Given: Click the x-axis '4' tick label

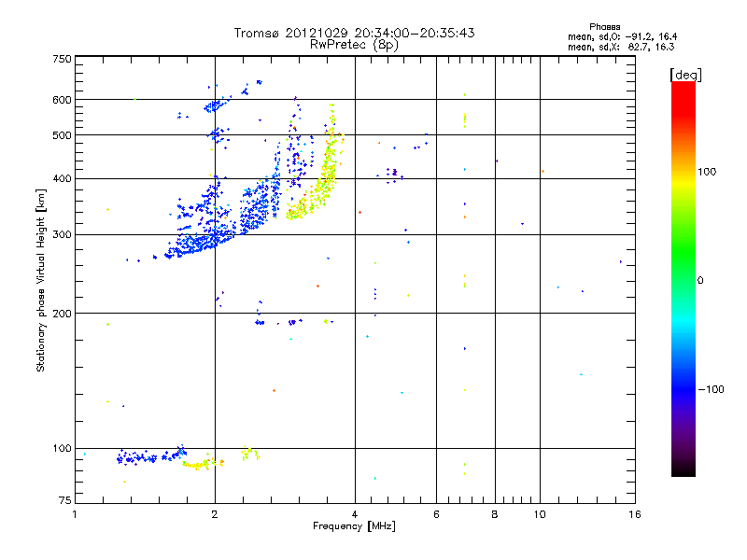Looking at the screenshot, I should pyautogui.click(x=355, y=514).
